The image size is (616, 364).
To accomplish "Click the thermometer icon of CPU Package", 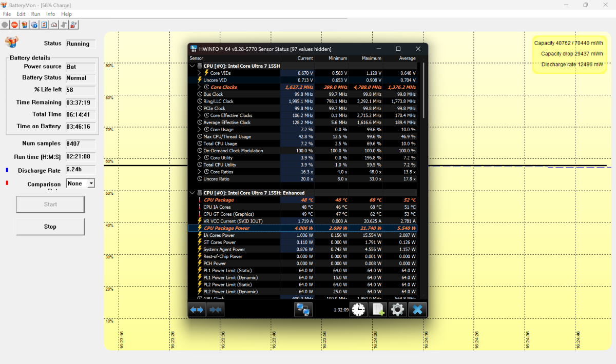I will [200, 200].
